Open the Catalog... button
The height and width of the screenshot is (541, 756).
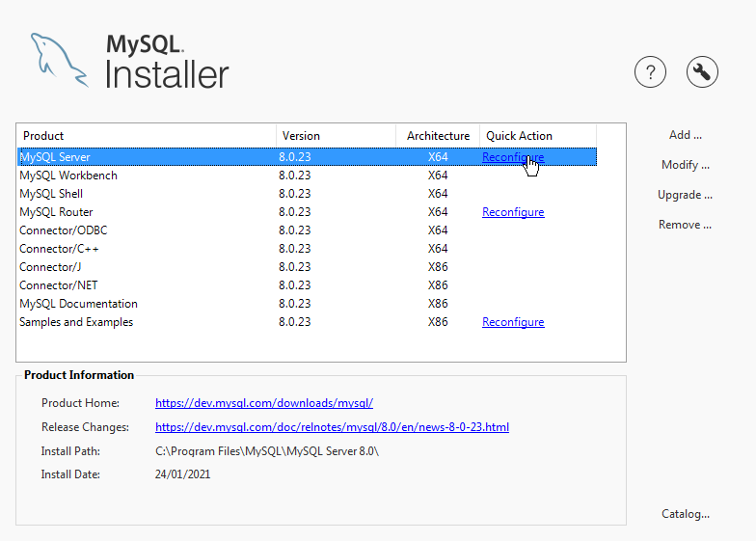pos(685,514)
